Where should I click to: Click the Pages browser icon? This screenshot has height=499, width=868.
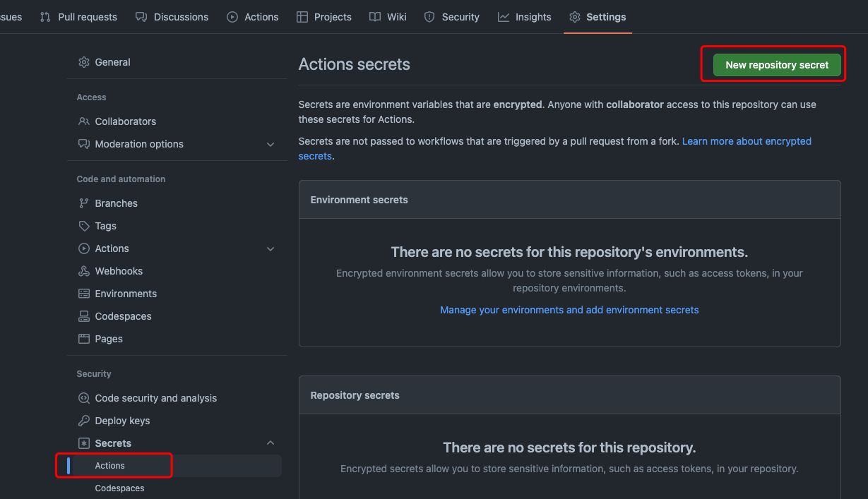click(84, 339)
